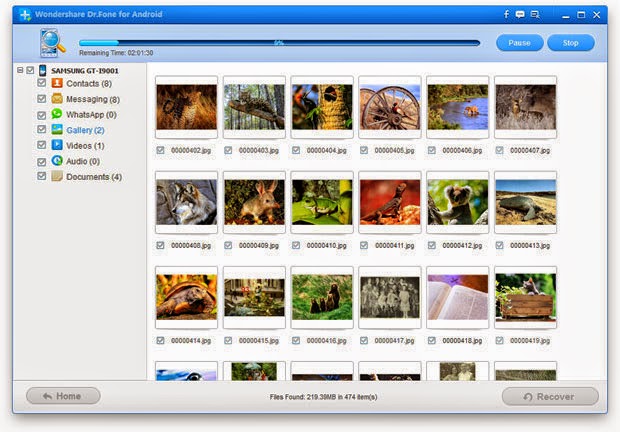Click the Files Found status text
This screenshot has width=620, height=432.
[323, 397]
